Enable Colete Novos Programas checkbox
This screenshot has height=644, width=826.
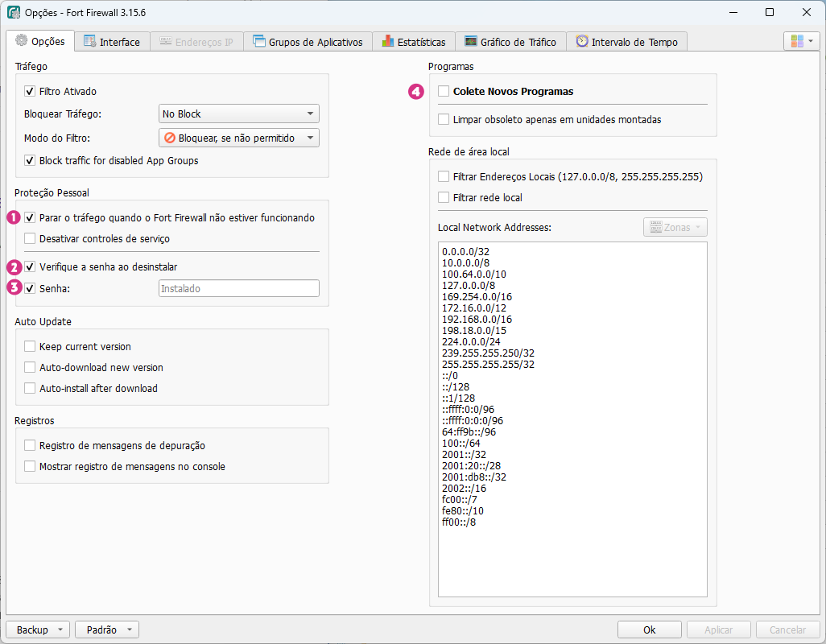[444, 91]
